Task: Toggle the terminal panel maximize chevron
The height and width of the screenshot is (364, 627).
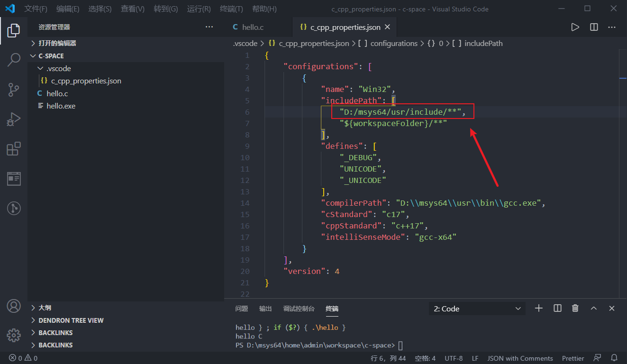Action: pos(593,308)
